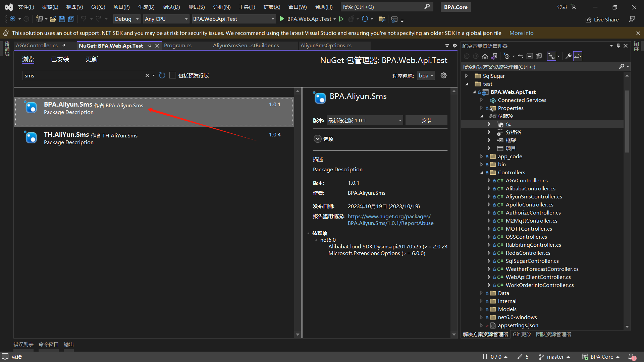Screen dimensions: 644x362
Task: Open the 生成(B) build menu
Action: 146,7
